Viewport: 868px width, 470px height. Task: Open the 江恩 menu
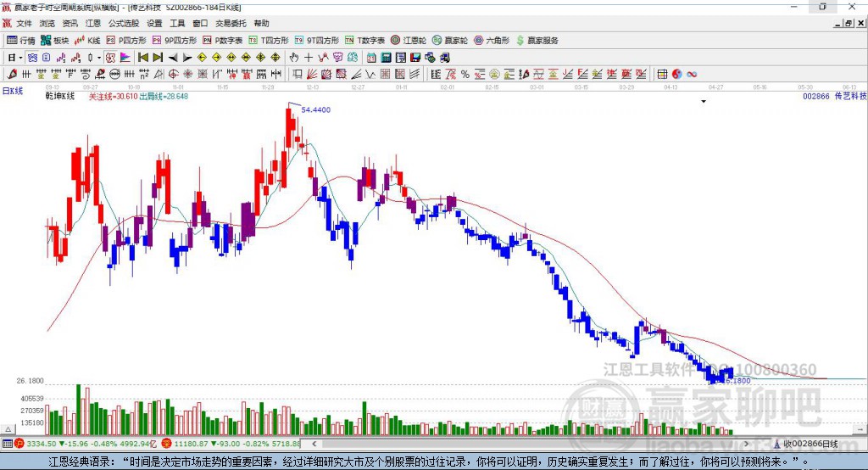click(x=93, y=23)
